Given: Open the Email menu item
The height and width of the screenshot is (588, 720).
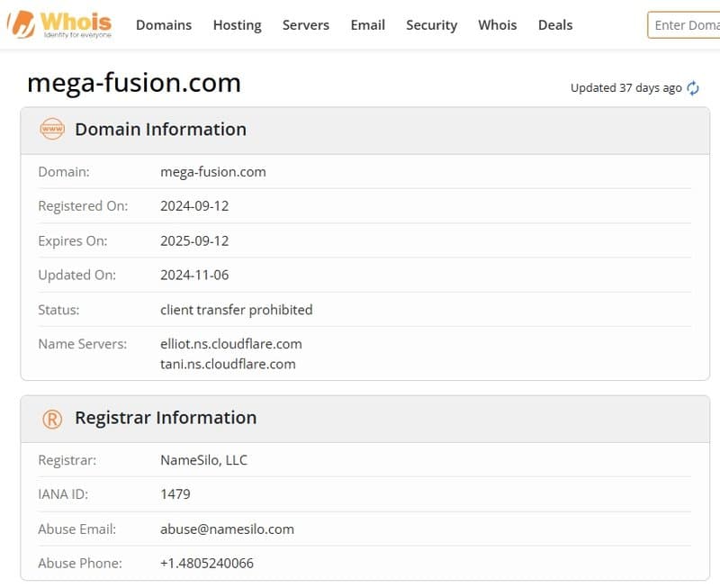Looking at the screenshot, I should click(x=368, y=25).
